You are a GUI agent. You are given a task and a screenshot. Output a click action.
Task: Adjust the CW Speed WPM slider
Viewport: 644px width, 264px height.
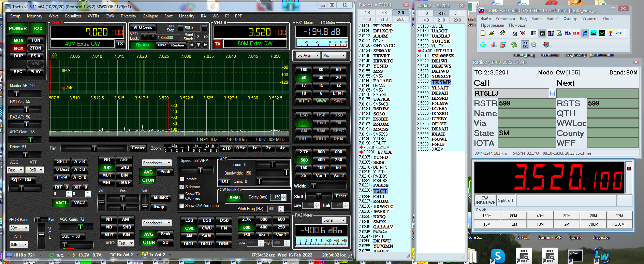coord(197,170)
